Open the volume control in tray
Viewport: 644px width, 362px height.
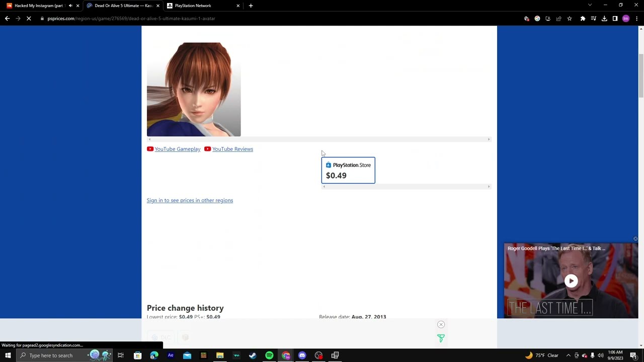pos(600,355)
